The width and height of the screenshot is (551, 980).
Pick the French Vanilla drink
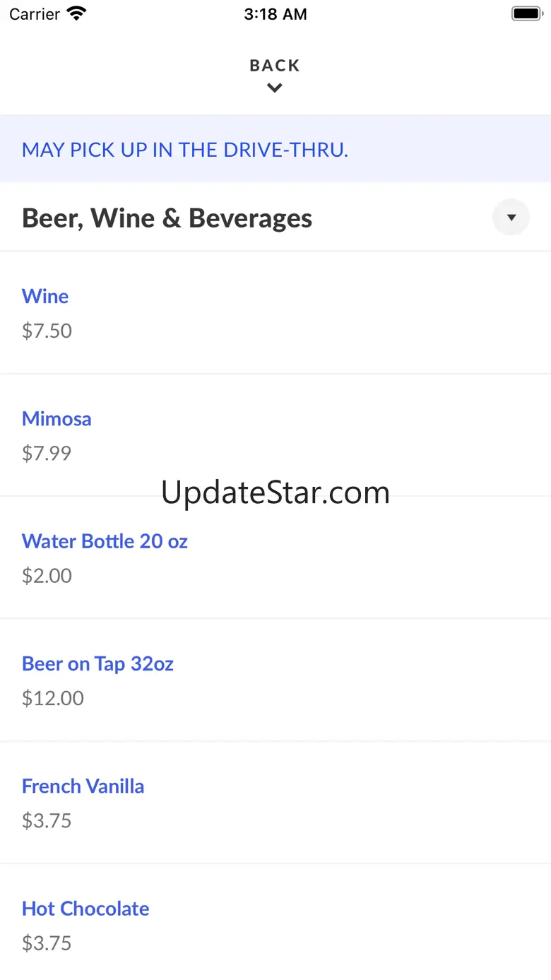[x=83, y=786]
